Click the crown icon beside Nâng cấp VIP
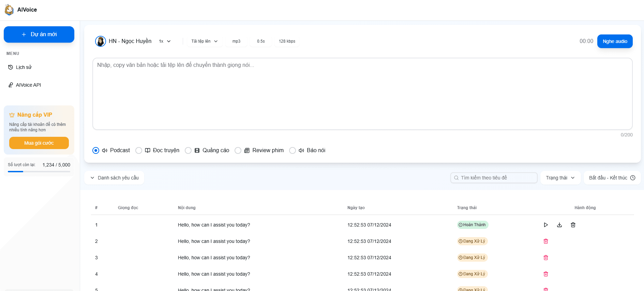The width and height of the screenshot is (644, 291). pos(12,115)
